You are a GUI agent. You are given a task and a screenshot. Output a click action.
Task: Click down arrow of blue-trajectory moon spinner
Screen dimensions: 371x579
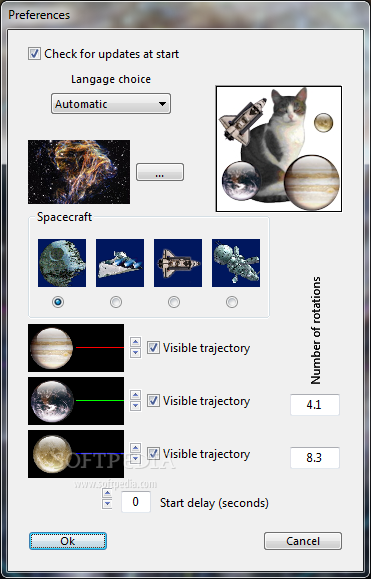tap(135, 459)
